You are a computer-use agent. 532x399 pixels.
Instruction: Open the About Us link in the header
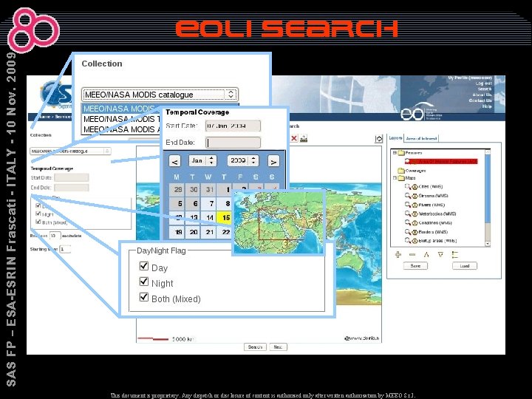coord(482,95)
